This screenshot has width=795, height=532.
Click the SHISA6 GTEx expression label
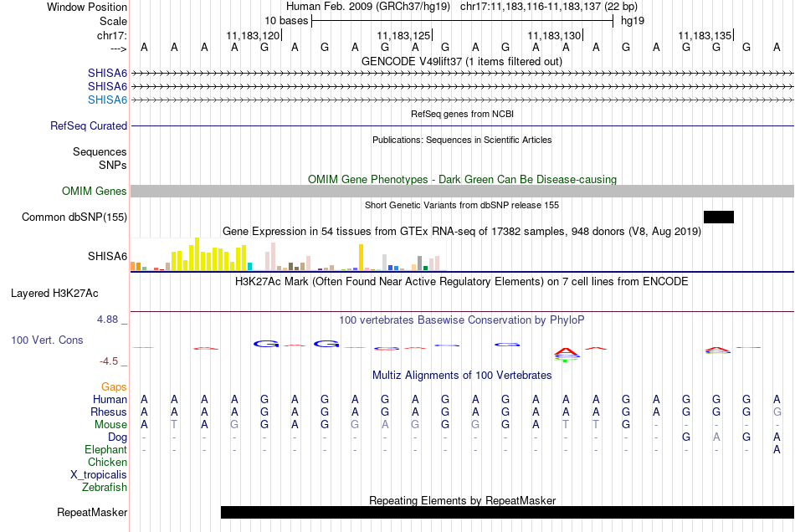pos(107,256)
